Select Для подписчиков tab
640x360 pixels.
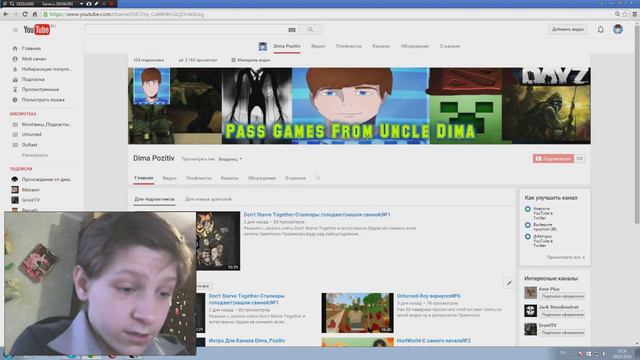tap(154, 199)
